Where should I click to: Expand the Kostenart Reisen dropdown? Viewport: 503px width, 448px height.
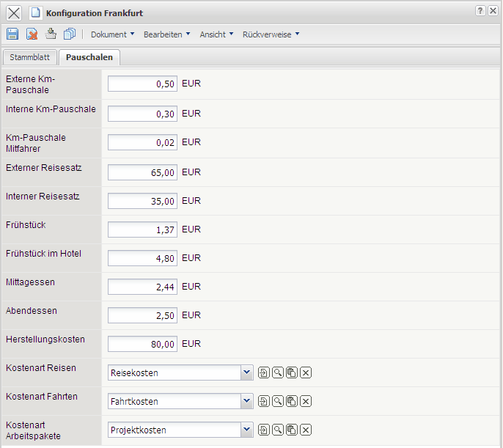point(247,372)
